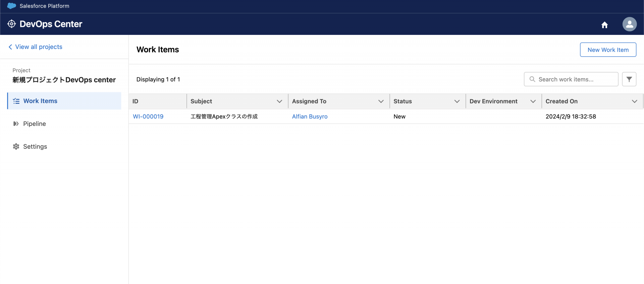Open work item WI-000019
The image size is (644, 284).
click(148, 116)
